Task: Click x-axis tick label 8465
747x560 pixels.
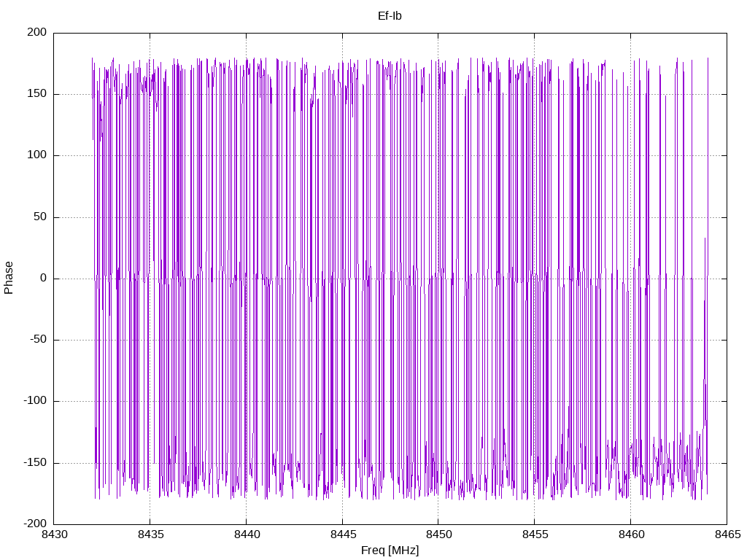Action: pyautogui.click(x=727, y=534)
